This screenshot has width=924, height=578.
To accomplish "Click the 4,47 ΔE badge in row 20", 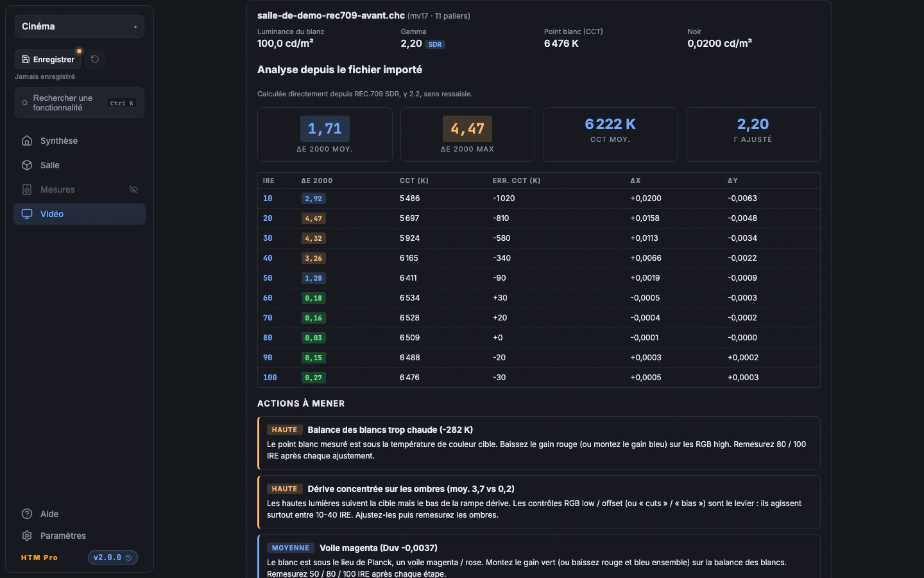I will (x=314, y=218).
